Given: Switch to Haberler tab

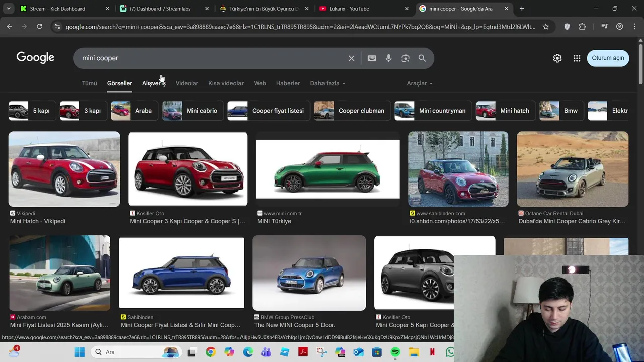Looking at the screenshot, I should click(x=288, y=83).
